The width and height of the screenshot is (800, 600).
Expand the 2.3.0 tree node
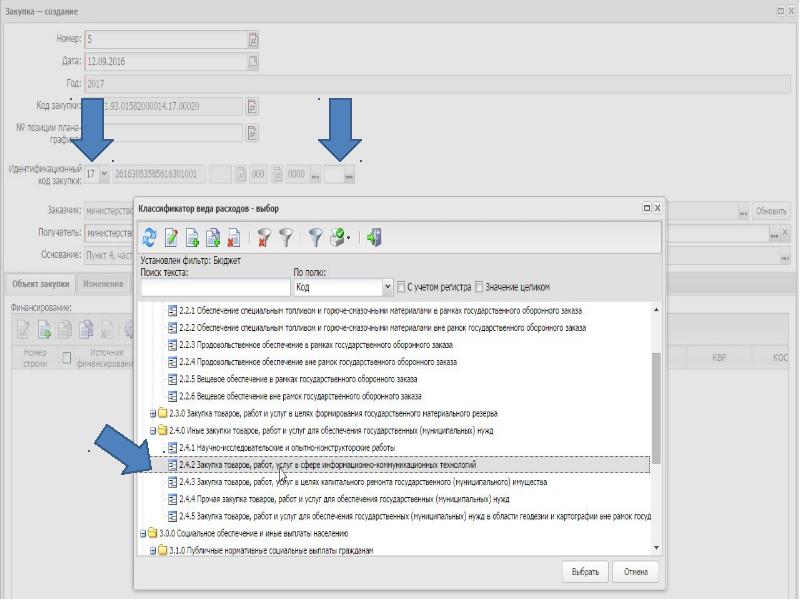(x=153, y=414)
